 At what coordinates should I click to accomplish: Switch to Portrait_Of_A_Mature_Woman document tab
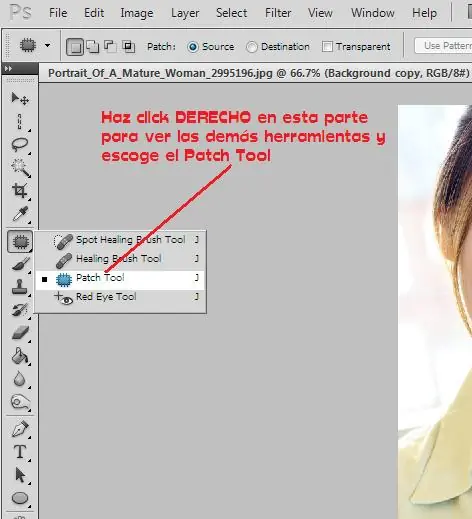(x=258, y=73)
